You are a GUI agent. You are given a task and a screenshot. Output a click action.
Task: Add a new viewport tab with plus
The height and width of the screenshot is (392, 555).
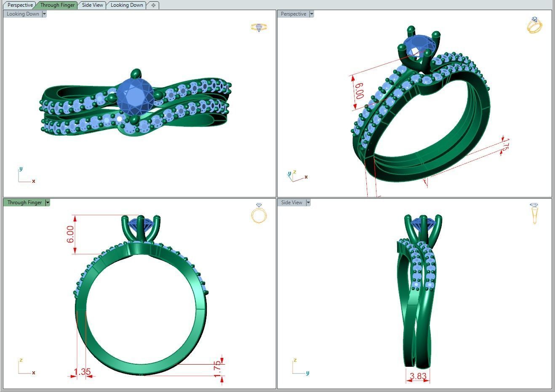coord(153,5)
